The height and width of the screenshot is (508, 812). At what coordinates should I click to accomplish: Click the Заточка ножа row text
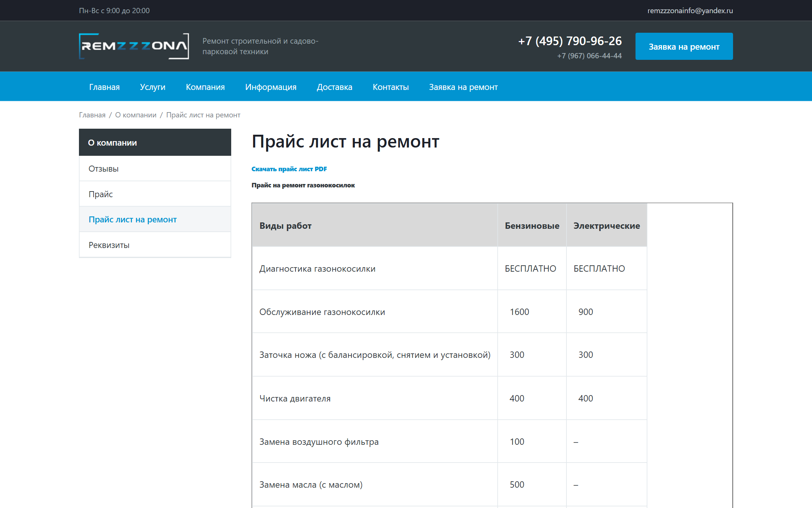point(375,355)
